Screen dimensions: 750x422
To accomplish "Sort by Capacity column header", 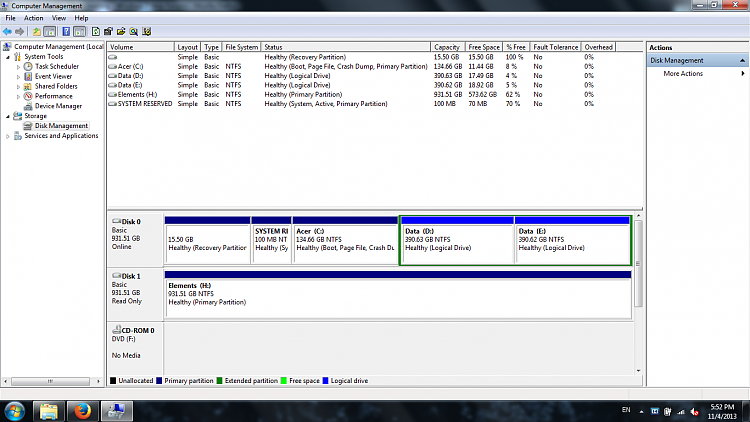I will (447, 47).
